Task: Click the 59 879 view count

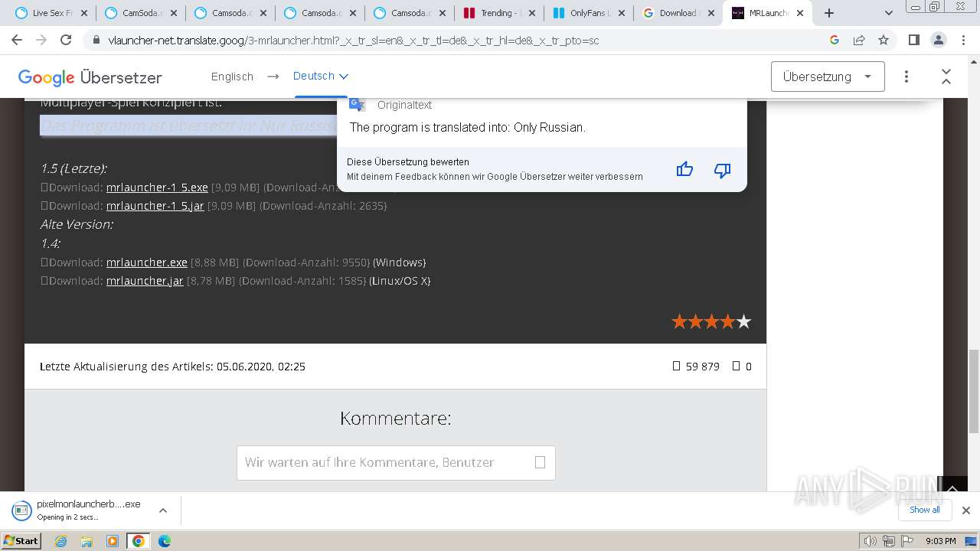Action: coord(702,367)
